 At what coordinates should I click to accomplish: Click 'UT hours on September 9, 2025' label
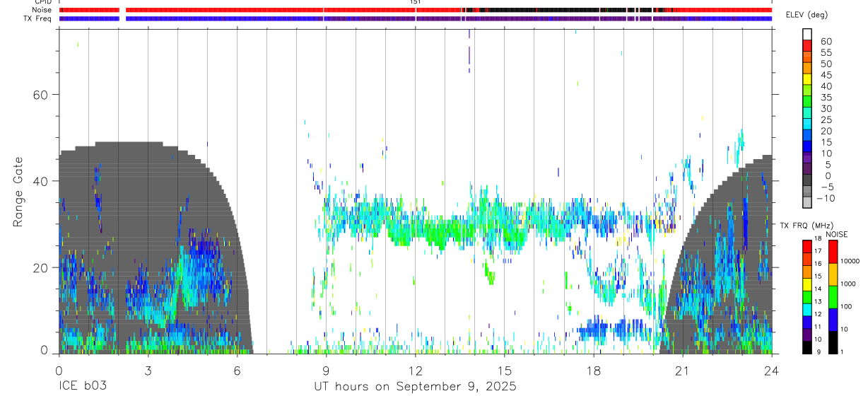click(x=415, y=387)
